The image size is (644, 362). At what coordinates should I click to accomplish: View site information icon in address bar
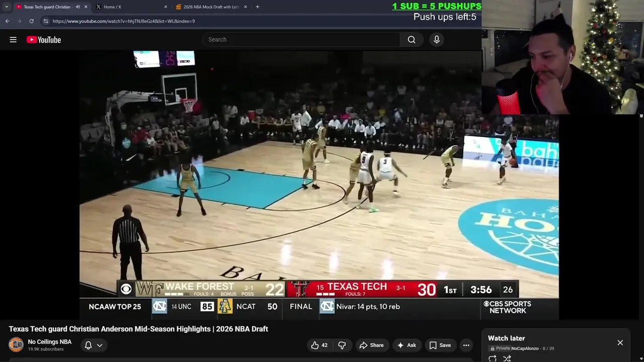[46, 21]
